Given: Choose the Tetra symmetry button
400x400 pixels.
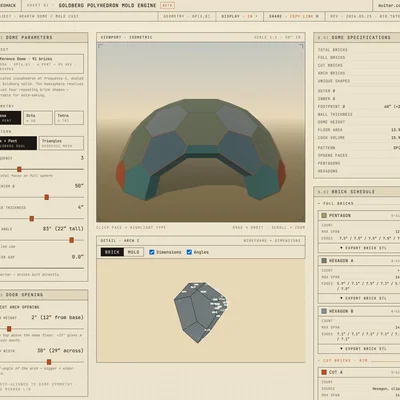Looking at the screenshot, I should point(69,118).
